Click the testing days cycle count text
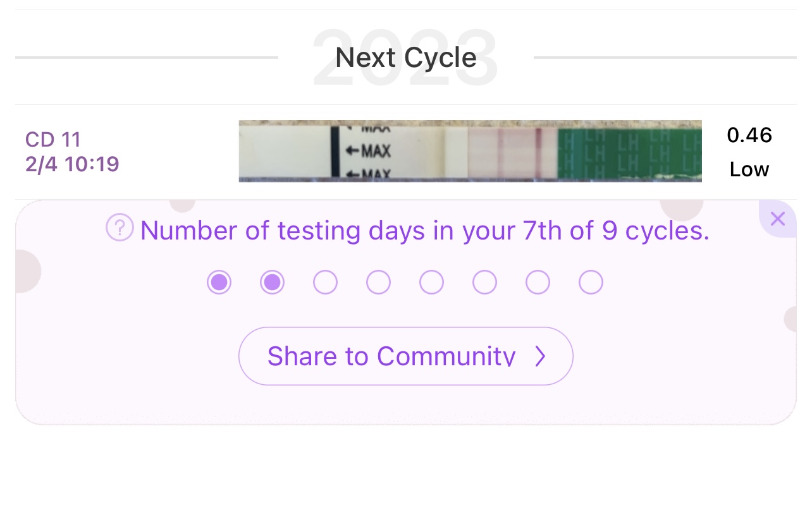Screen dimensions: 812x522 [x=424, y=231]
